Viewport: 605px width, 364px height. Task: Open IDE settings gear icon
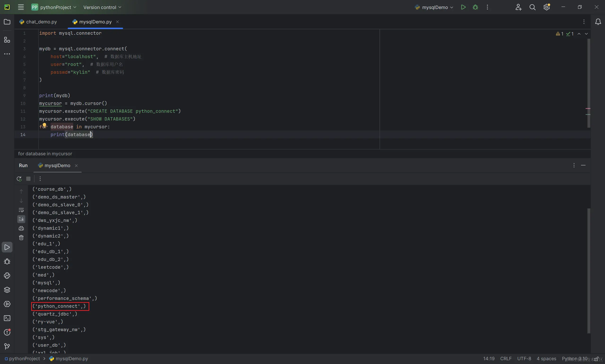pos(547,7)
